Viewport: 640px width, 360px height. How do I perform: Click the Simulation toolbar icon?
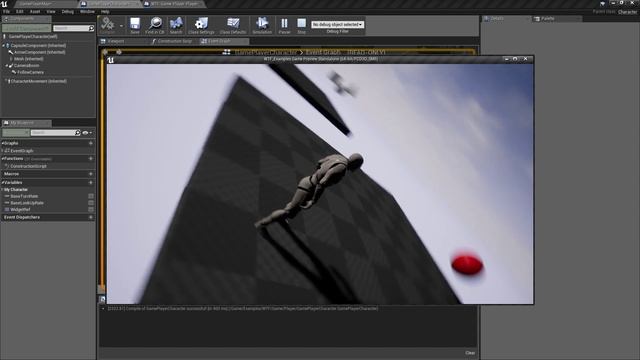coord(262,25)
